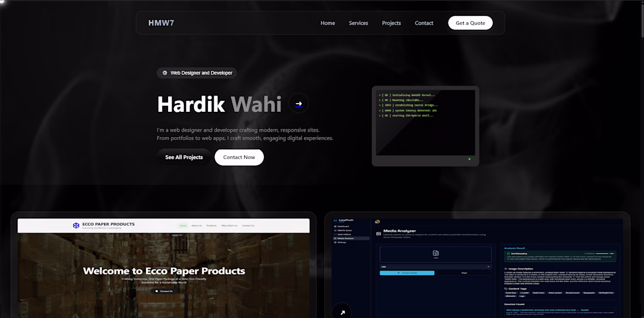The image size is (644, 318).
Task: Click the See All Projects button
Action: (x=184, y=158)
